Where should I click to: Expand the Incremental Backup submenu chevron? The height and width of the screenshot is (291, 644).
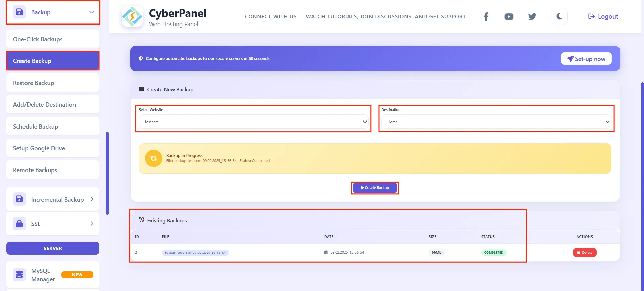pyautogui.click(x=92, y=199)
